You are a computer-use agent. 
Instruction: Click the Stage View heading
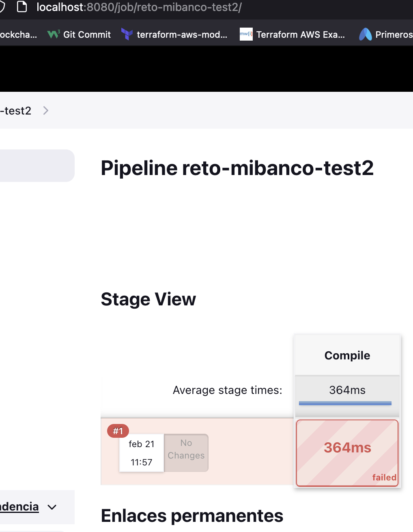point(148,299)
